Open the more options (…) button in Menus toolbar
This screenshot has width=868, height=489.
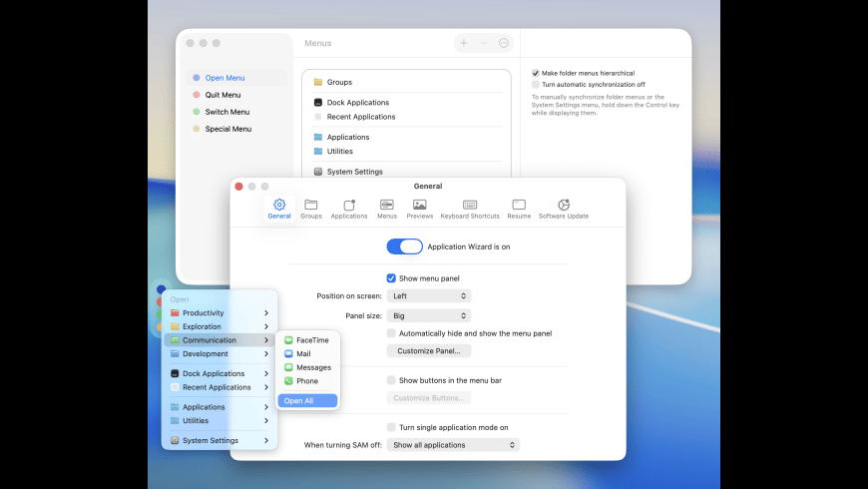pos(503,43)
